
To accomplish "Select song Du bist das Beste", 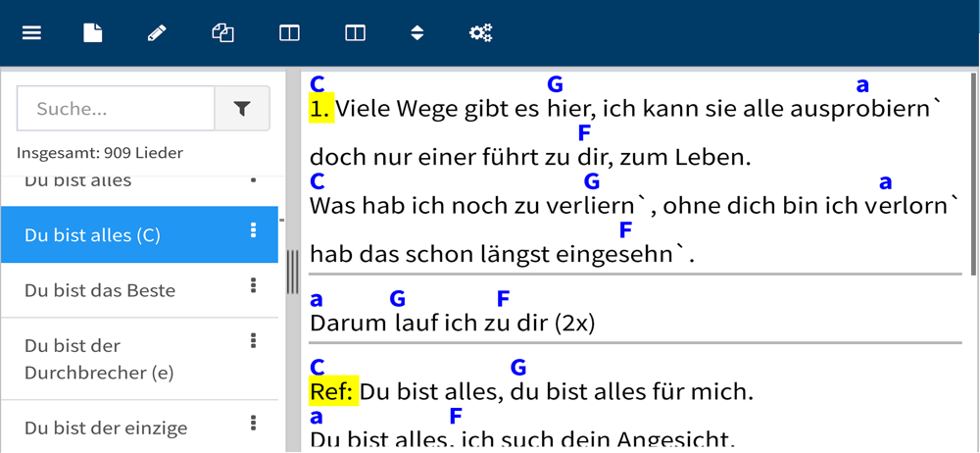I will click(x=100, y=290).
